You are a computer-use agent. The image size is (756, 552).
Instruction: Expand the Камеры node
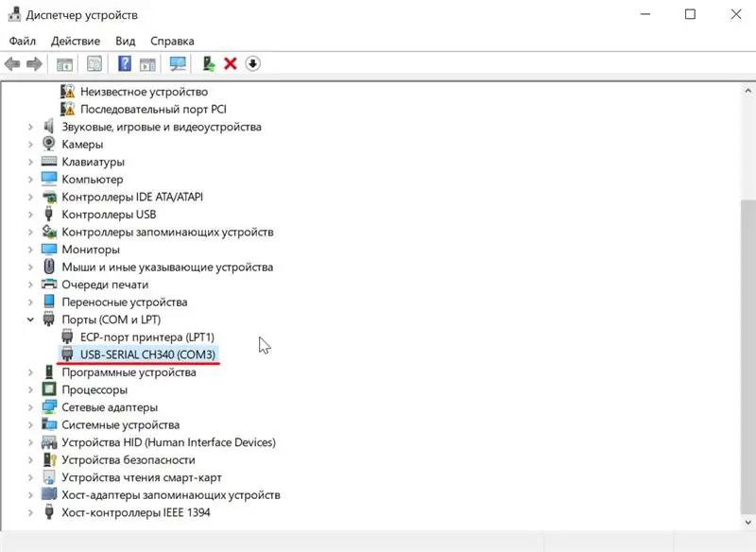30,145
